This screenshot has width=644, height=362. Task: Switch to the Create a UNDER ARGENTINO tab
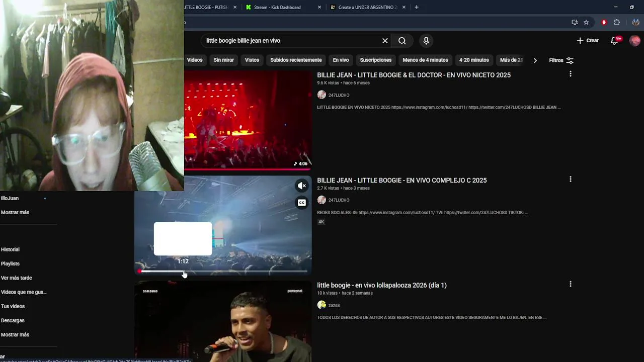(367, 7)
